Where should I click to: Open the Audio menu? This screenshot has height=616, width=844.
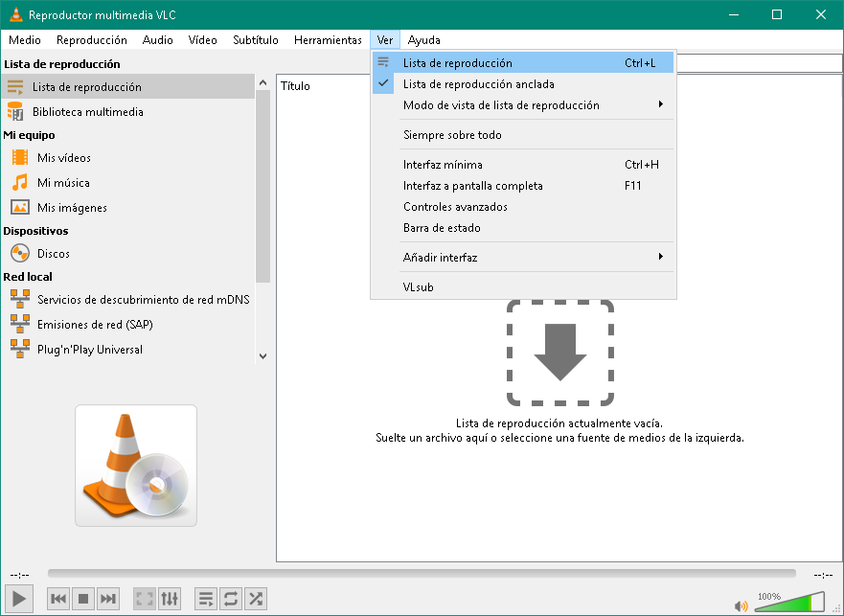[x=157, y=40]
